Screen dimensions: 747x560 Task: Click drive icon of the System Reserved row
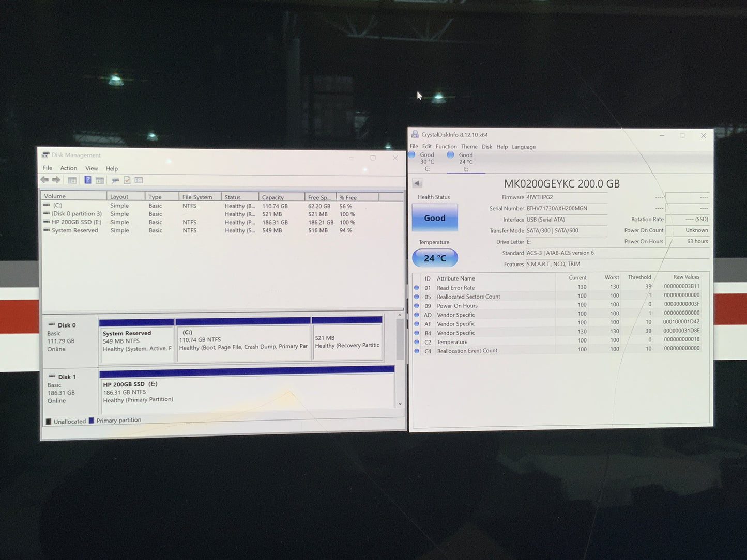click(x=47, y=230)
